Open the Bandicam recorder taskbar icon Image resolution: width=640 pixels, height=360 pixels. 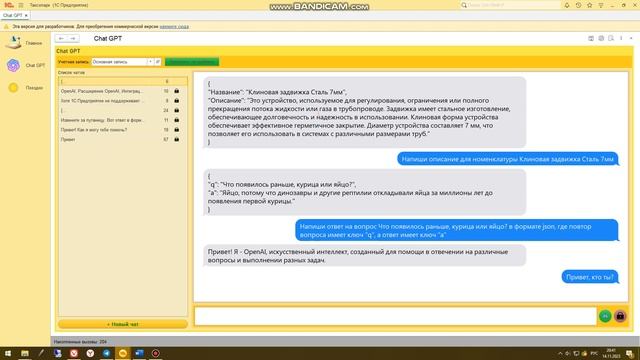coord(156,353)
